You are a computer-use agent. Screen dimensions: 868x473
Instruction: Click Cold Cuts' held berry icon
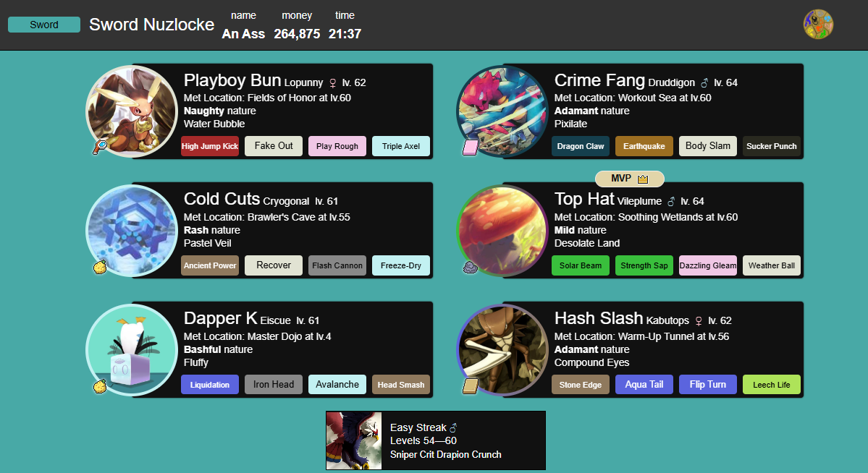click(x=100, y=267)
